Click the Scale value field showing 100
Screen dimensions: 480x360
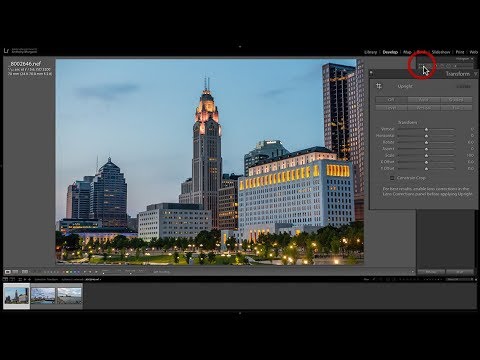(470, 155)
